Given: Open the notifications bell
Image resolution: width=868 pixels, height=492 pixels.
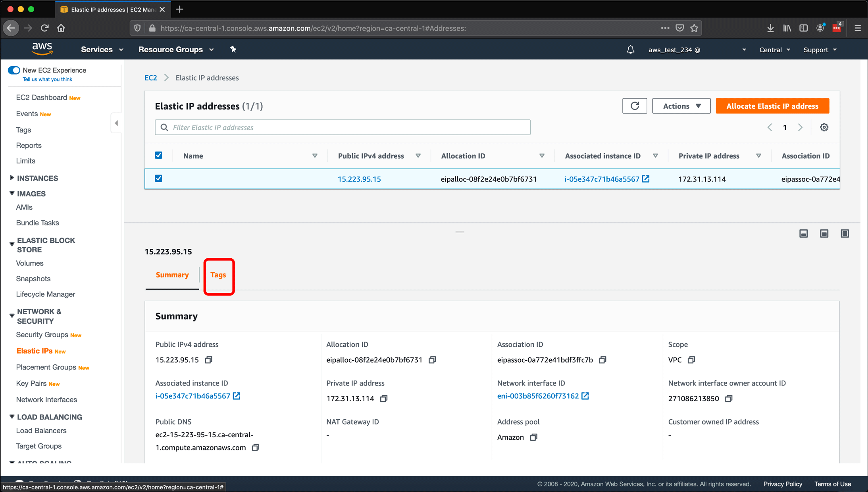Looking at the screenshot, I should 630,50.
